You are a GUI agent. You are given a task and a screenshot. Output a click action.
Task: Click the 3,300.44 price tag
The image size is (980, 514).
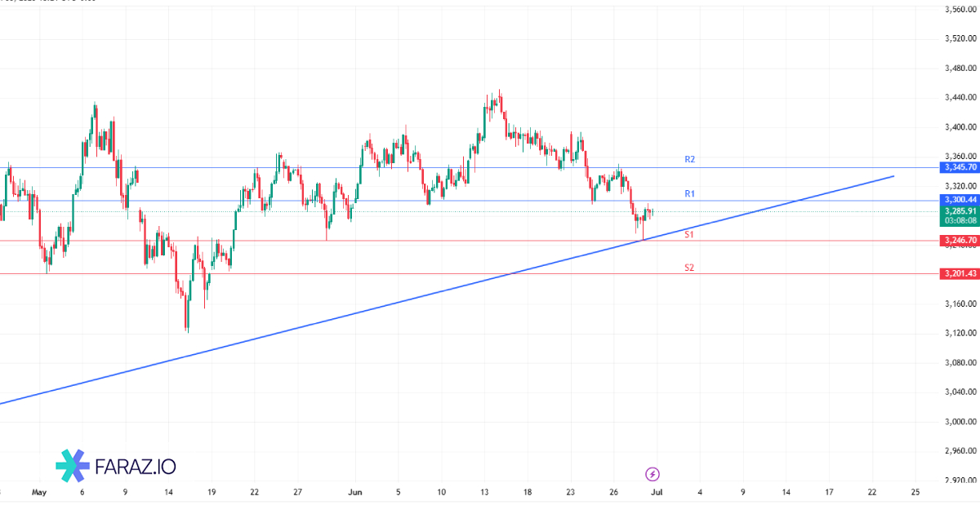(x=960, y=200)
